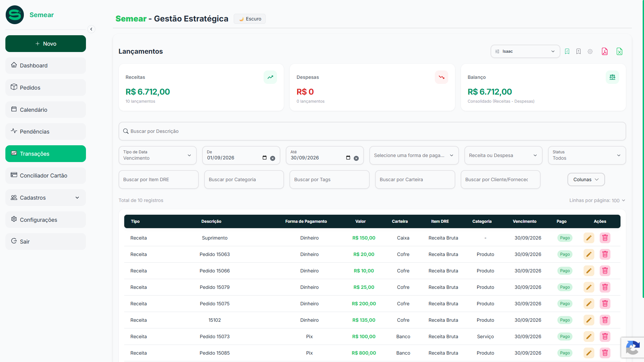Screen dimensions: 644x362
Task: Click the Buscar por Descrição field
Action: pos(372,131)
